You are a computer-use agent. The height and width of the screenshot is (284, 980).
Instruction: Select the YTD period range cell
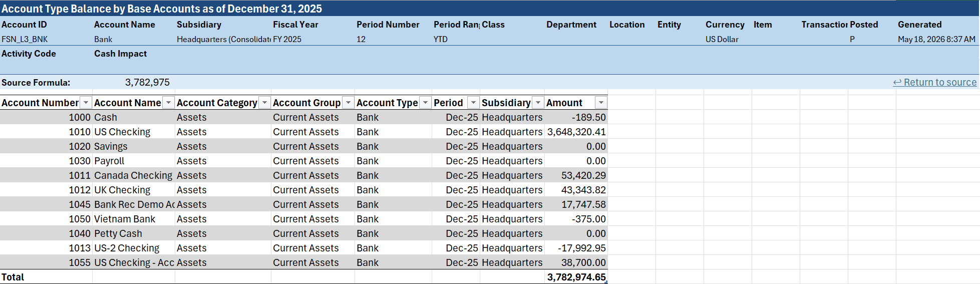456,39
